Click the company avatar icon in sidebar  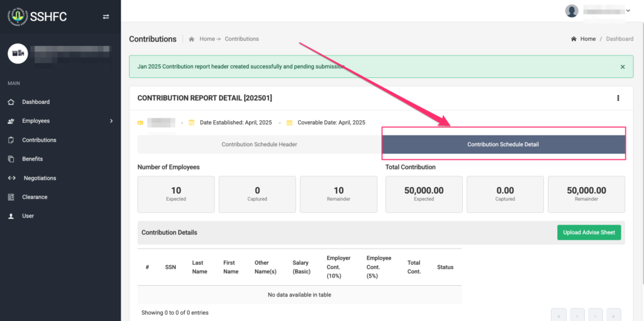18,53
